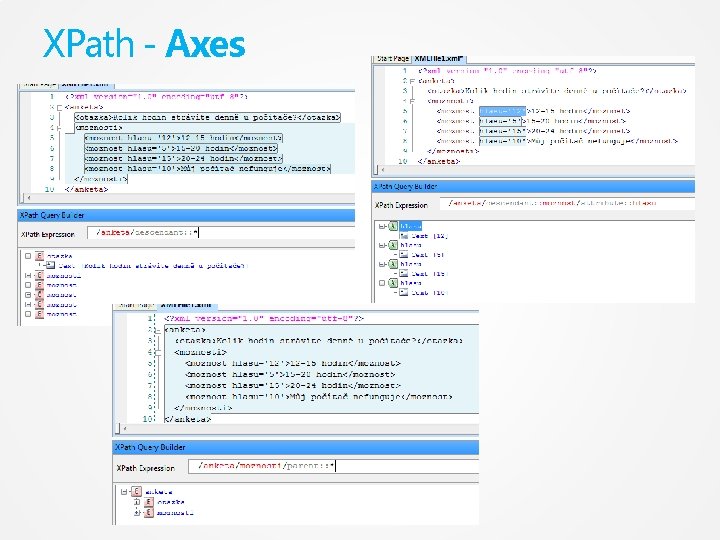The height and width of the screenshot is (540, 720).
Task: Open Start Page tab in attribute query window
Action: pyautogui.click(x=393, y=59)
